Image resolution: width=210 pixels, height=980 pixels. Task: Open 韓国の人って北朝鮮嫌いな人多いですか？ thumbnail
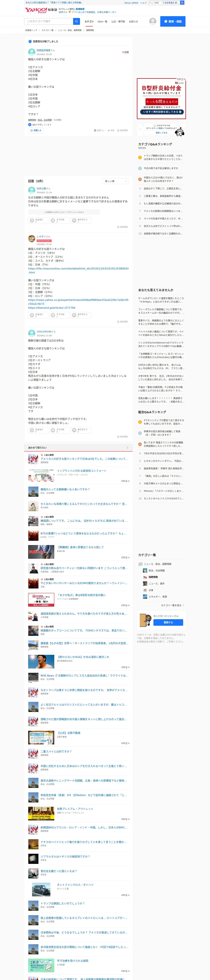point(33,491)
